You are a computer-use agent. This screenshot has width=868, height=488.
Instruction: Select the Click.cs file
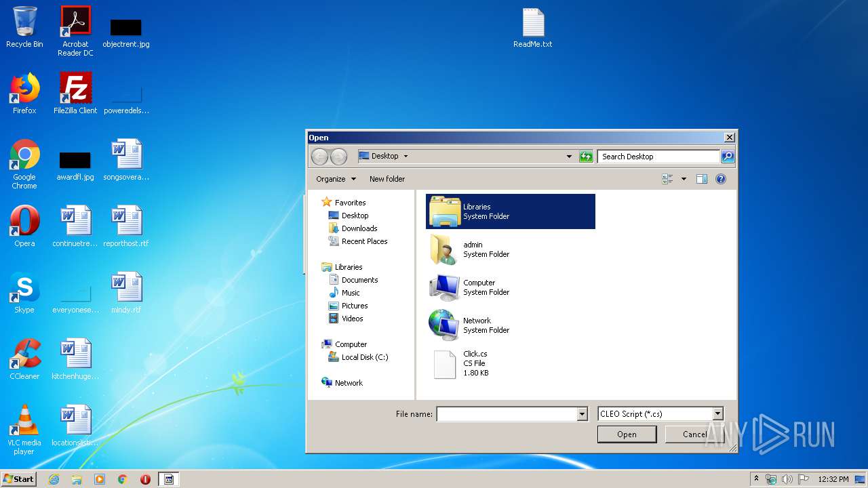coord(511,363)
